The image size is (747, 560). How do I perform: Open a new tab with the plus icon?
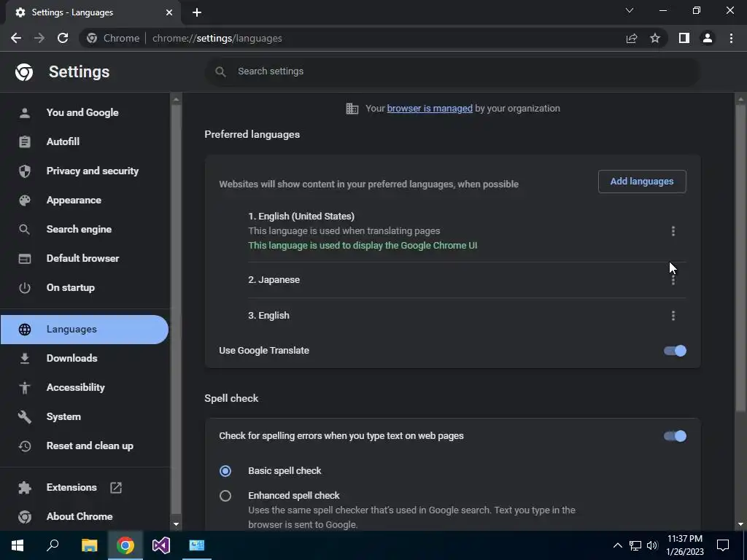pyautogui.click(x=197, y=12)
